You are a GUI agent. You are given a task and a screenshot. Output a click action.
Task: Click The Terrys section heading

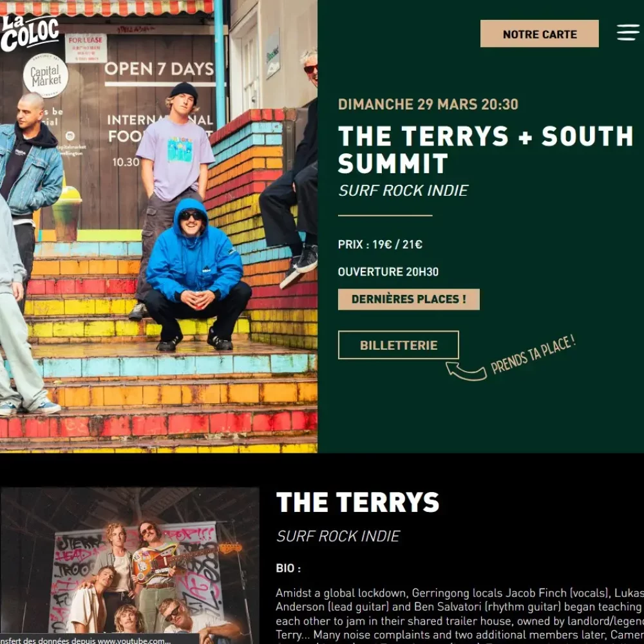pos(357,502)
